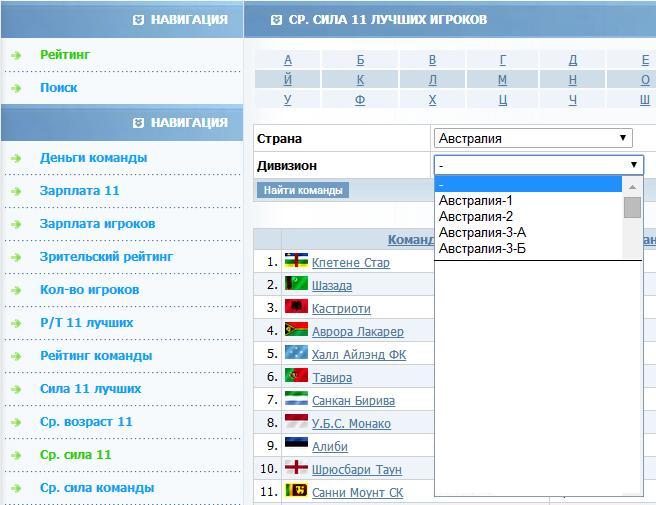Click the flag icon next to Тавира

pyautogui.click(x=296, y=377)
